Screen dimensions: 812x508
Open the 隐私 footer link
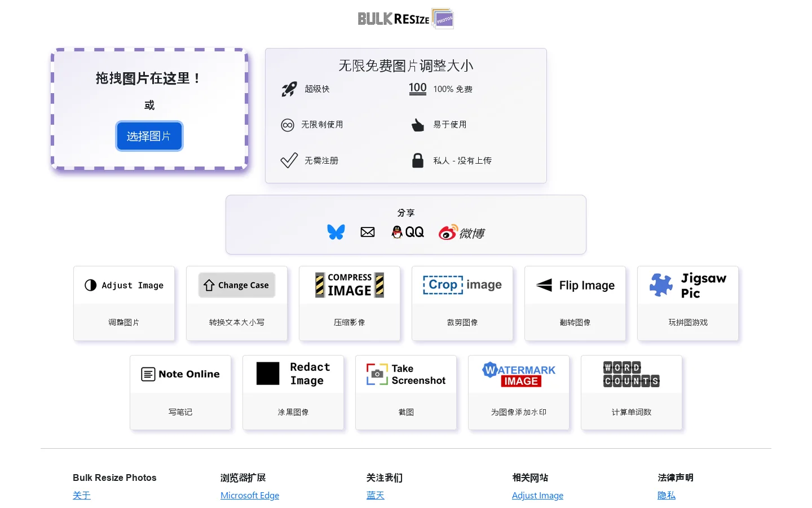[x=667, y=495]
